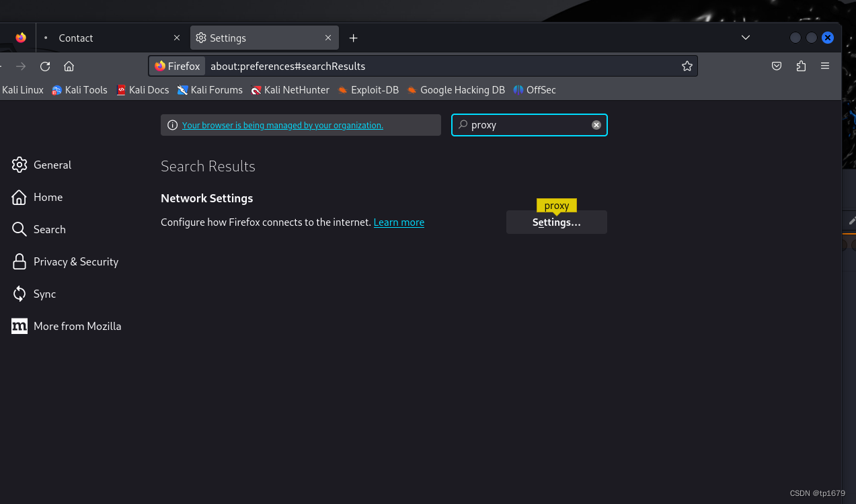Click the Learn more link

pyautogui.click(x=399, y=222)
